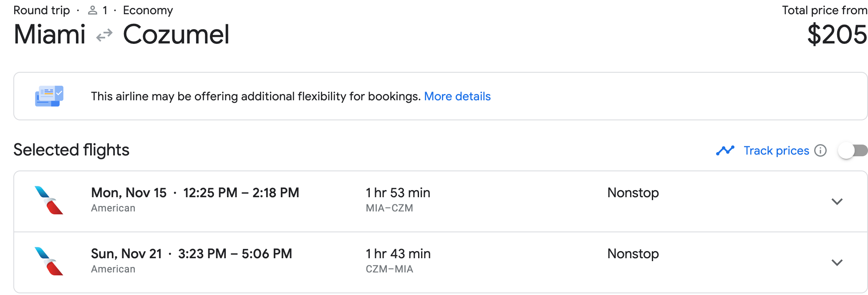
Task: Open the Track prices info icon
Action: pos(820,150)
